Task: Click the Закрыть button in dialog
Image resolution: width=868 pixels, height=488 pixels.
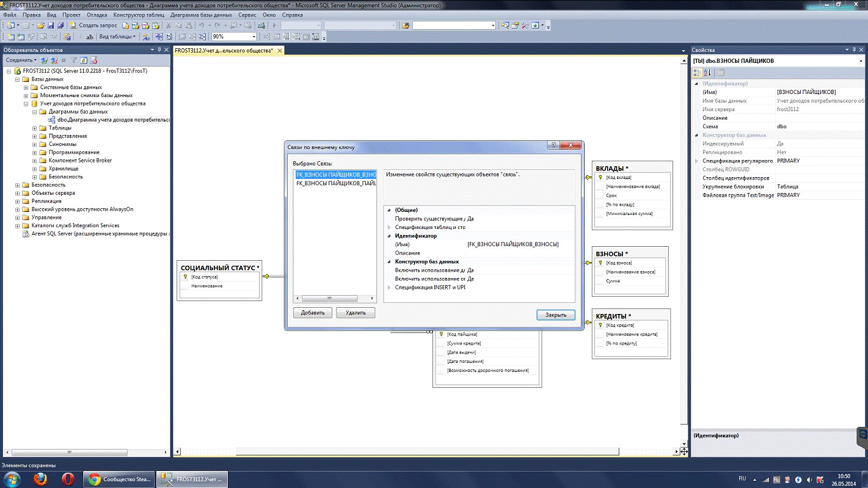Action: point(555,315)
